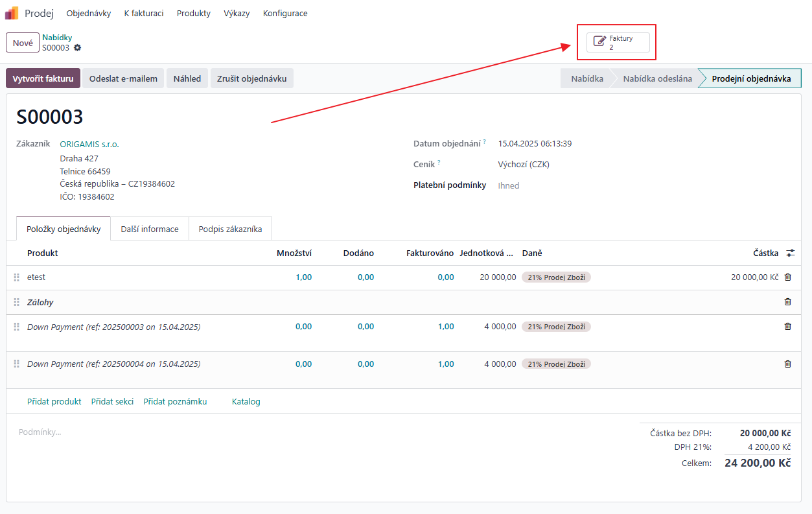Open the Konfigurace menu
Viewport: 812px width, 514px height.
tap(285, 14)
